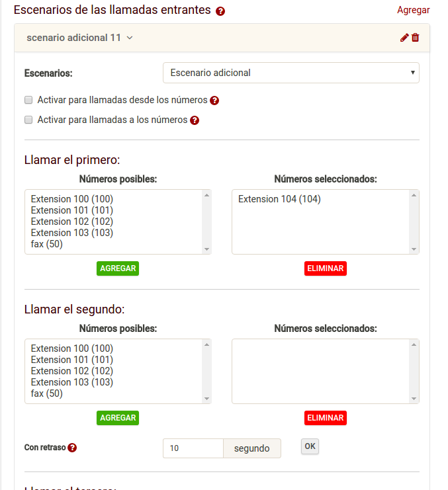Click help icon next to llamadas a los números
Image resolution: width=448 pixels, height=490 pixels.
tap(195, 120)
